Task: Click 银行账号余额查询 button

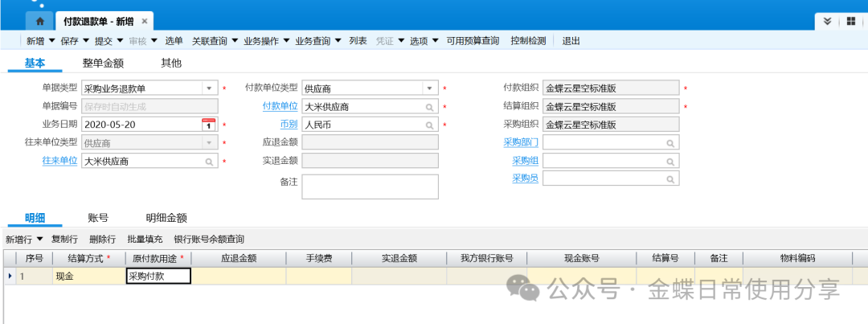Action: (x=209, y=239)
